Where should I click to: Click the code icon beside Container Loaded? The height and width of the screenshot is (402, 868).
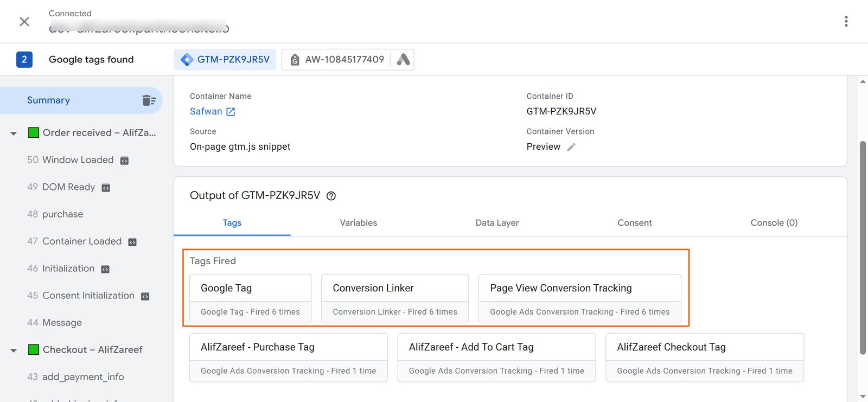(132, 242)
